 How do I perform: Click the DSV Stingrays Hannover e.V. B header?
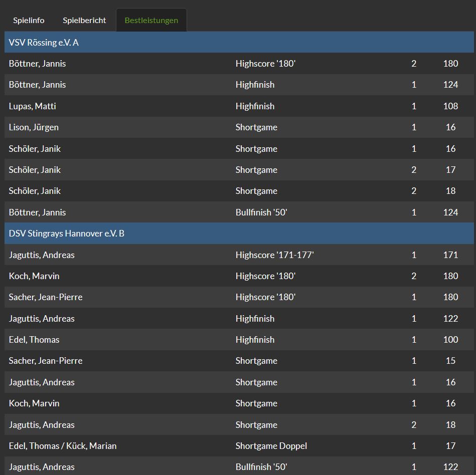[x=66, y=233]
